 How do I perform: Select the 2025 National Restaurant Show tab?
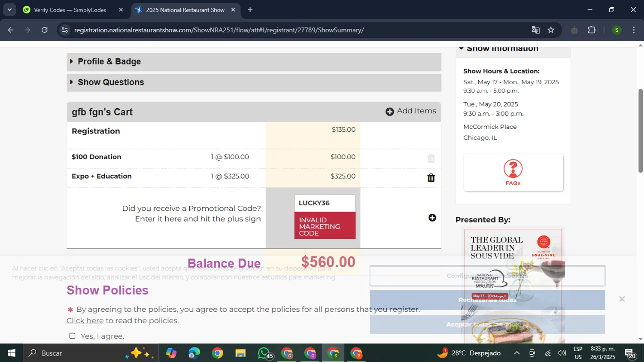pyautogui.click(x=185, y=10)
